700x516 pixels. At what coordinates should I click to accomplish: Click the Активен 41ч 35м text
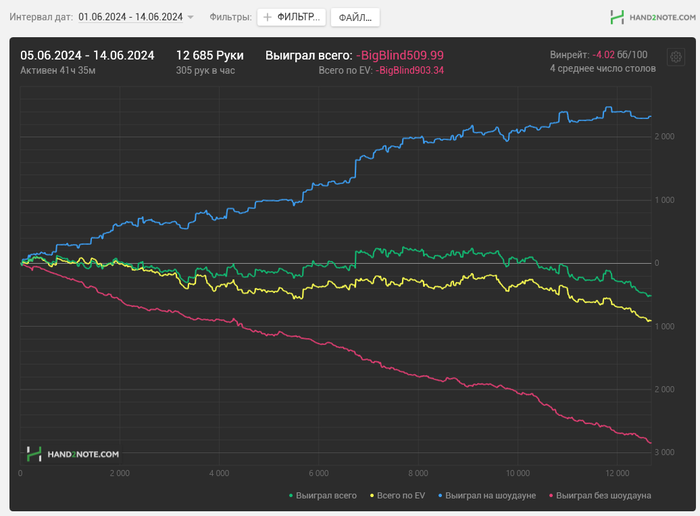tap(58, 71)
